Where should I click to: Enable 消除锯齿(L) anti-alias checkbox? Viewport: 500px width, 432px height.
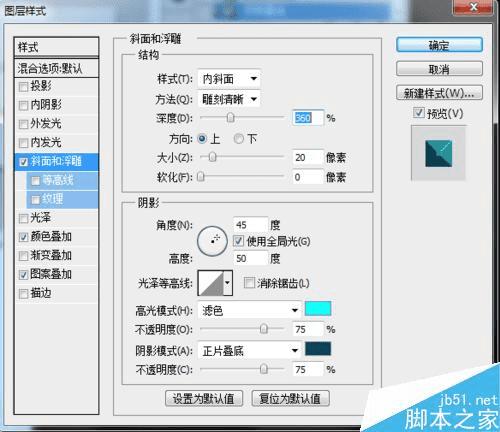[249, 283]
